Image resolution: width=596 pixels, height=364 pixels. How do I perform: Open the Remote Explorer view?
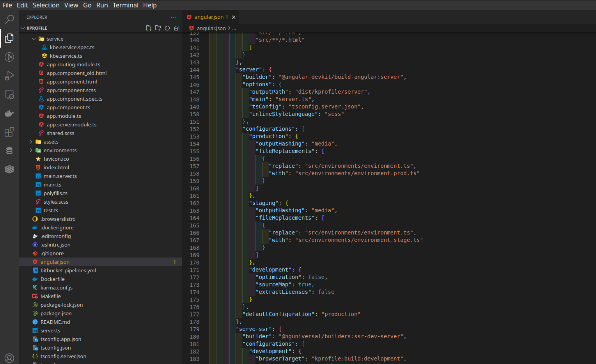pos(9,95)
